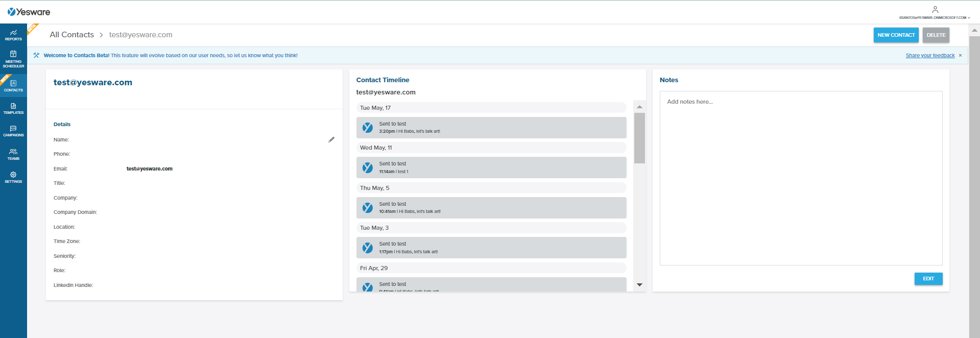Click the timeline scrollbar thumb
The width and height of the screenshot is (980, 338).
point(639,138)
